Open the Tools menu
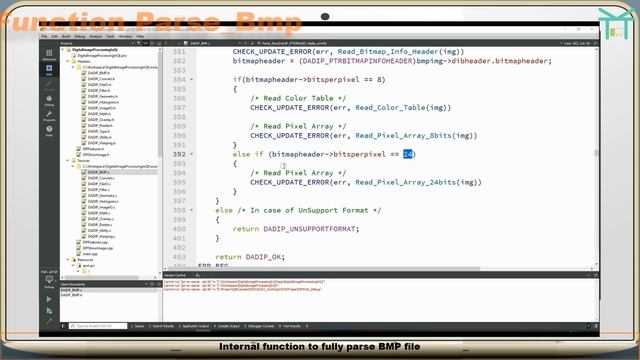Screen dimensions: 640x360 (x=110, y=36)
